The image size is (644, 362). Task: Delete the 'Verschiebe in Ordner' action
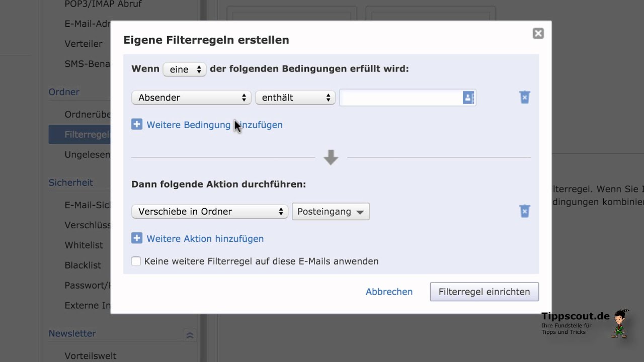(x=524, y=211)
